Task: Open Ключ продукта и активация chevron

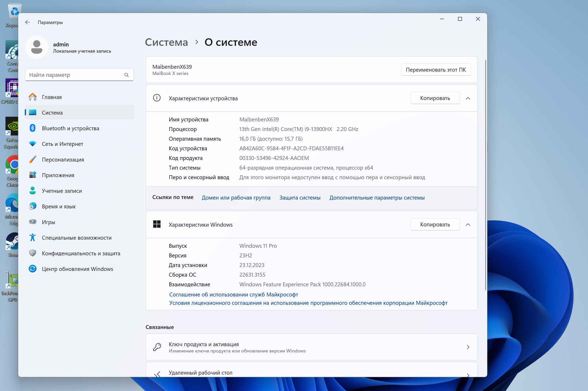Action: click(x=468, y=347)
